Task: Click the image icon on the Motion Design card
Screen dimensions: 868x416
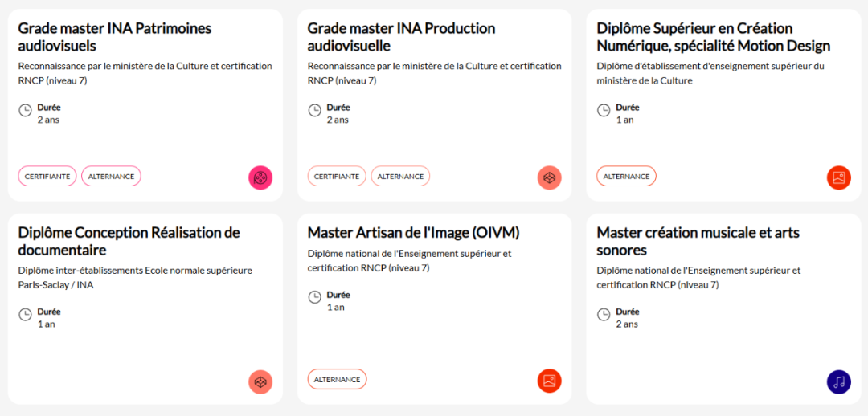Action: 838,177
